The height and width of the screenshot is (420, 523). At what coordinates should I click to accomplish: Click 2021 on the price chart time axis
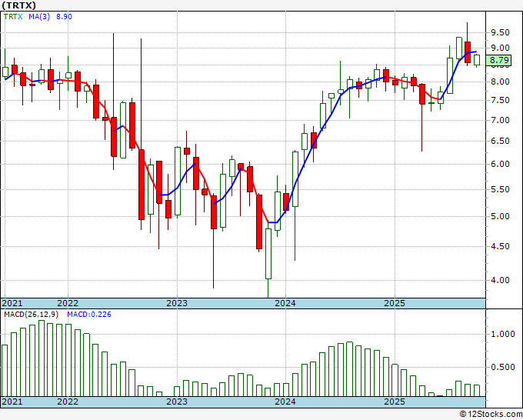coord(12,303)
